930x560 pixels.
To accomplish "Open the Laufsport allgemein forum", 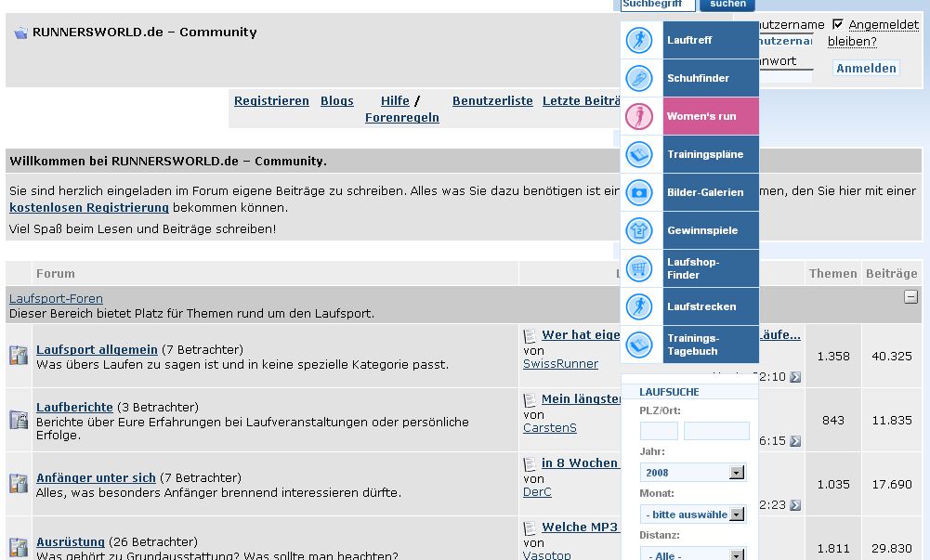I will 97,350.
